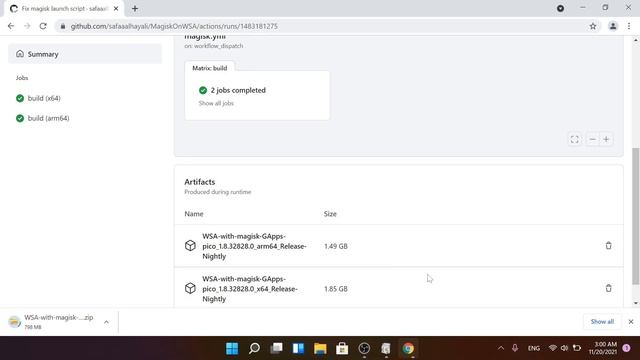Go back to previous page
This screenshot has width=640, height=360.
click(x=11, y=26)
